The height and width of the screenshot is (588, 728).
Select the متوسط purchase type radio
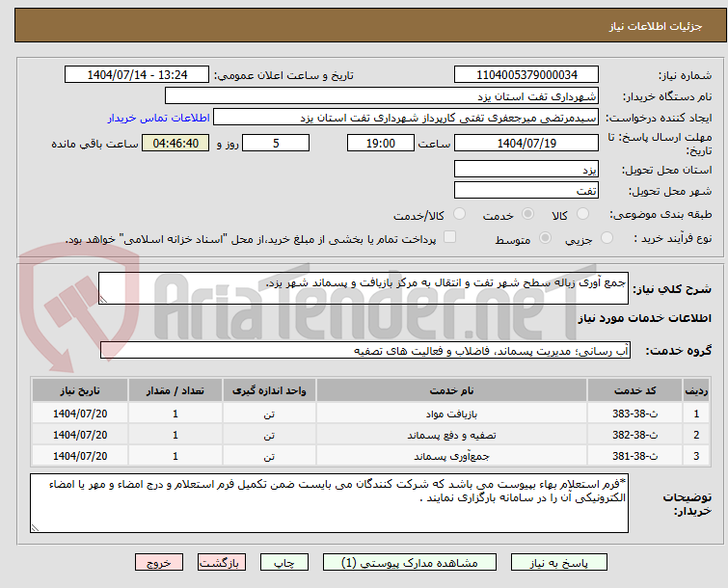[545, 238]
